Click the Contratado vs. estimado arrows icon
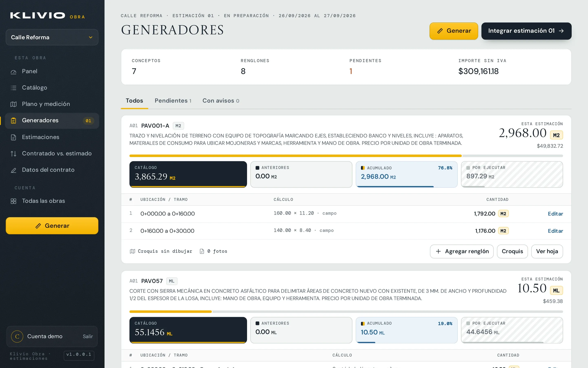Screen dimensions: 588x368 coord(14,154)
